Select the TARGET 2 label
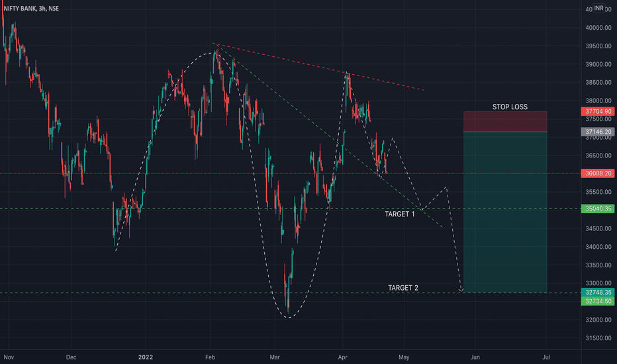 [403, 288]
